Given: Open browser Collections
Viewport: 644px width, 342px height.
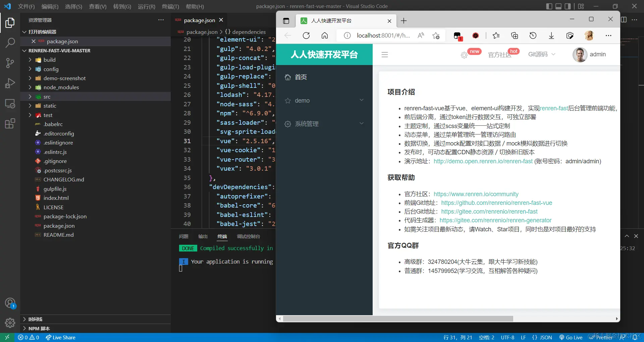Looking at the screenshot, I should click(515, 36).
